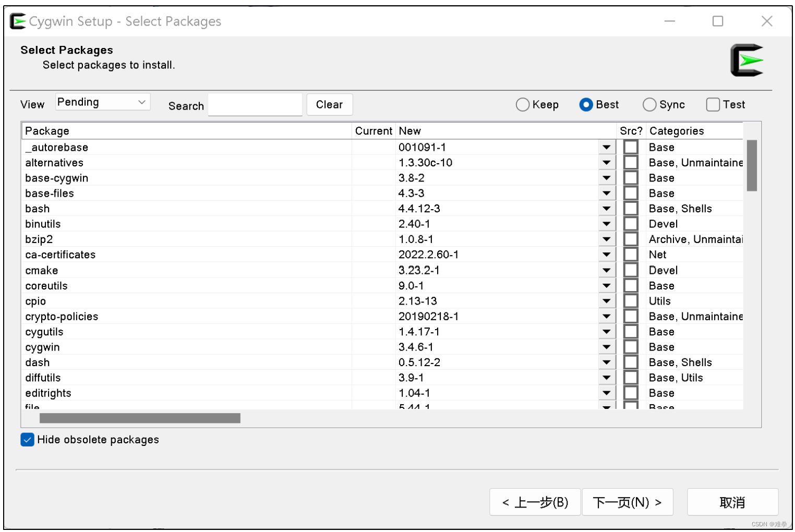
Task: Open version dropdown for cpio
Action: click(x=606, y=301)
